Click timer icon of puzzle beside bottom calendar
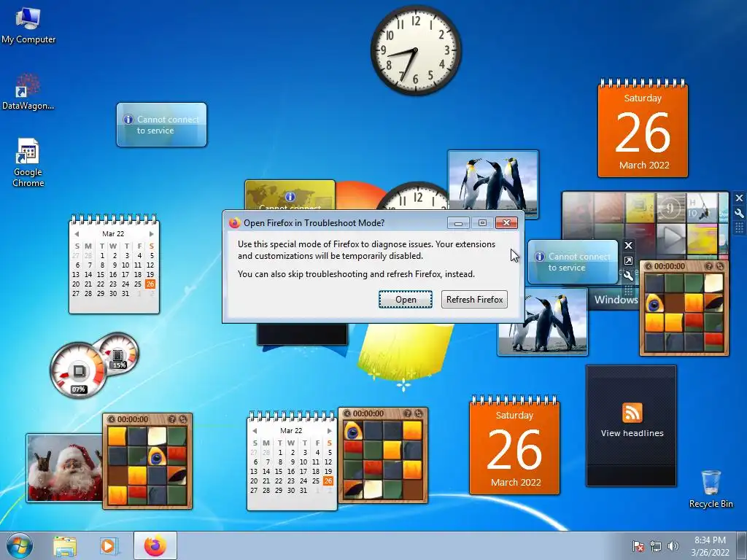The height and width of the screenshot is (560, 747). click(x=347, y=413)
